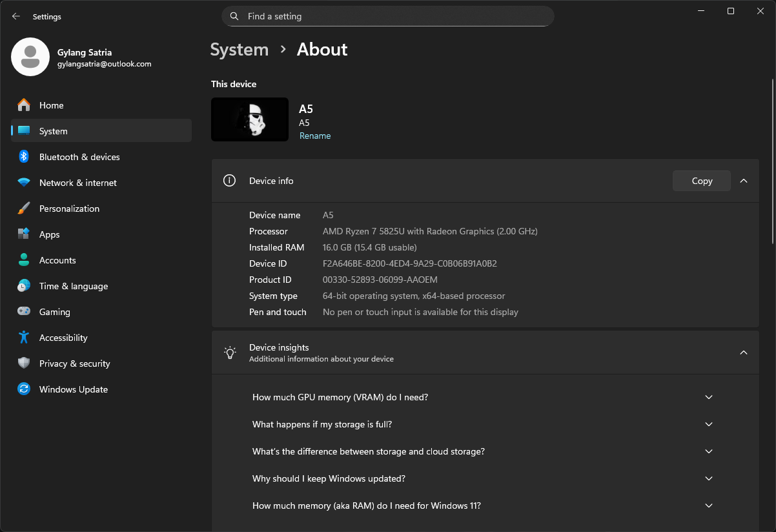The image size is (776, 532).
Task: Collapse the Device insights section
Action: [744, 353]
